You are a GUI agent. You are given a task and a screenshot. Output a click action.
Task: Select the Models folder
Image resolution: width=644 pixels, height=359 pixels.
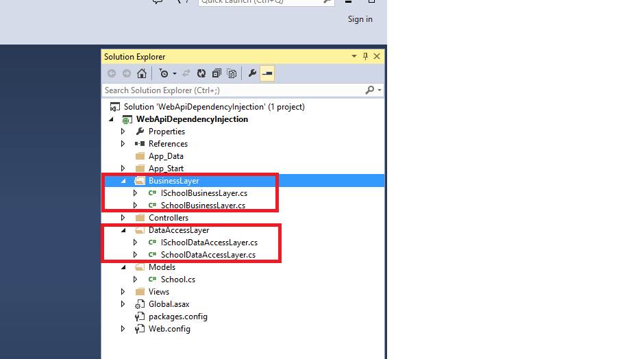pos(162,267)
